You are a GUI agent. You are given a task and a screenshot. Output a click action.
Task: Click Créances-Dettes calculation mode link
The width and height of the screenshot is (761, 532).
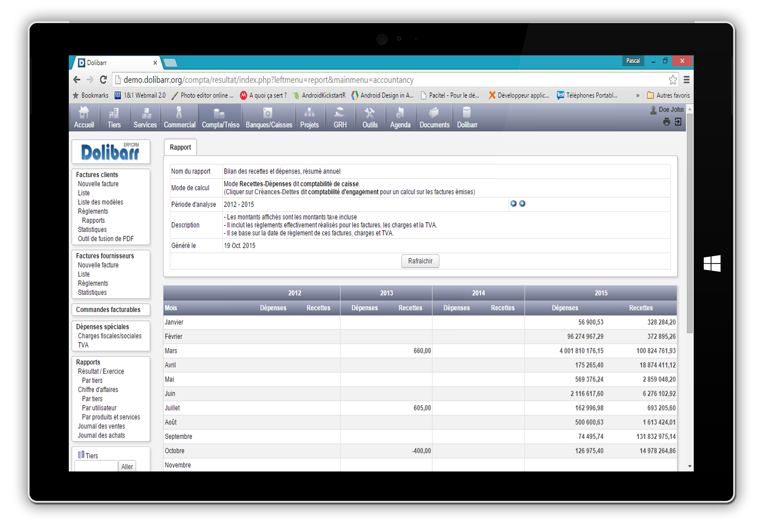[277, 192]
